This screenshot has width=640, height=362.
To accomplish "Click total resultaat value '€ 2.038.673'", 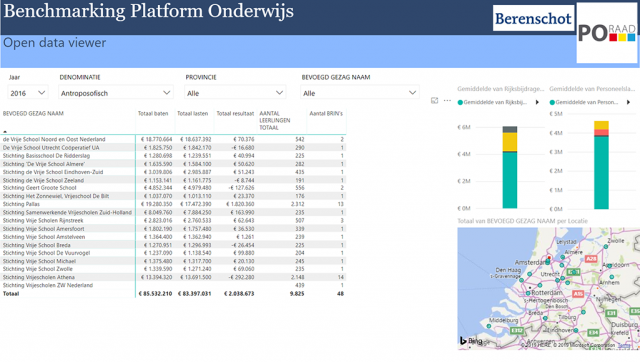I will [x=239, y=293].
